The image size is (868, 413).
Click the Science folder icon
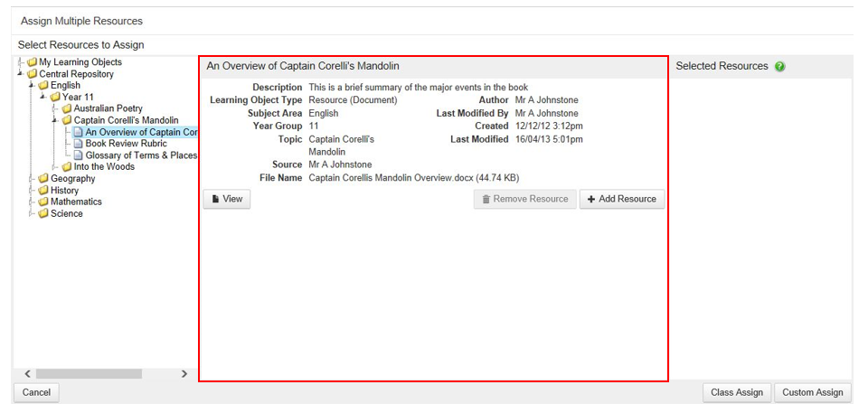pyautogui.click(x=43, y=214)
